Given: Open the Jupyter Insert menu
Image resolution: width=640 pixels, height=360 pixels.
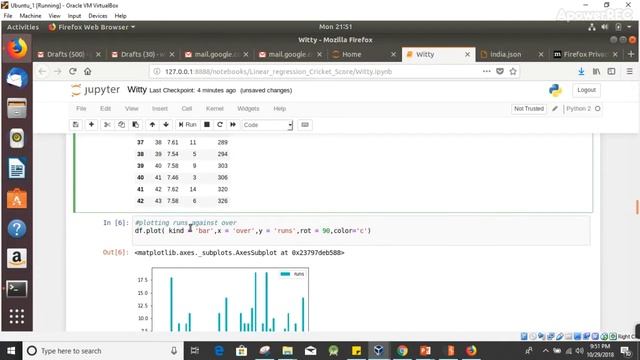Looking at the screenshot, I should [x=160, y=109].
